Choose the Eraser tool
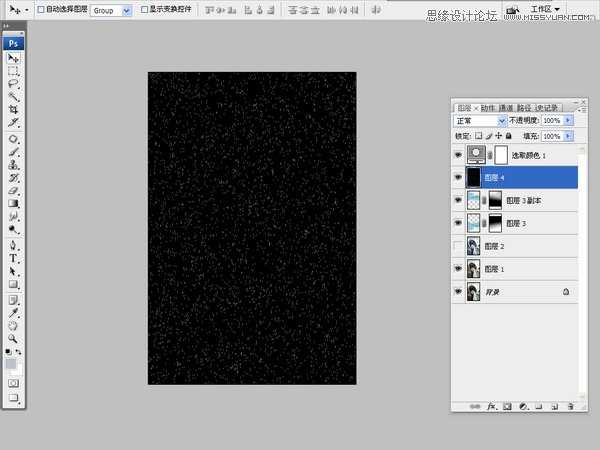600x450 pixels. [x=14, y=190]
